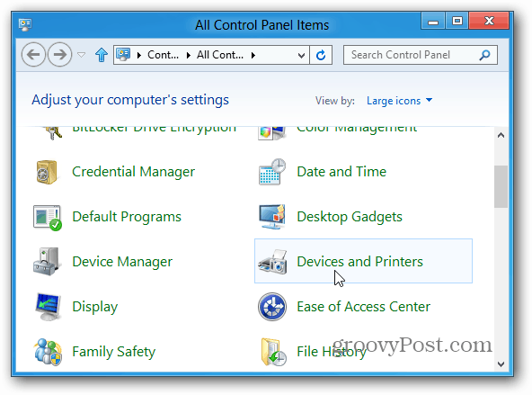
Task: Open the Date and Time link
Action: 341,172
